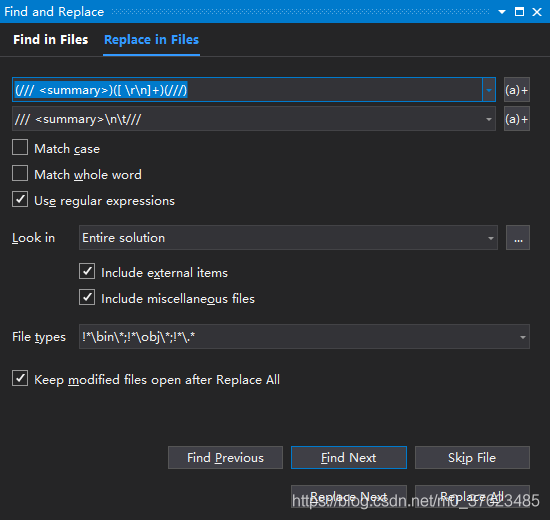Expand the search term history dropdown
This screenshot has height=520, width=550.
click(x=489, y=90)
